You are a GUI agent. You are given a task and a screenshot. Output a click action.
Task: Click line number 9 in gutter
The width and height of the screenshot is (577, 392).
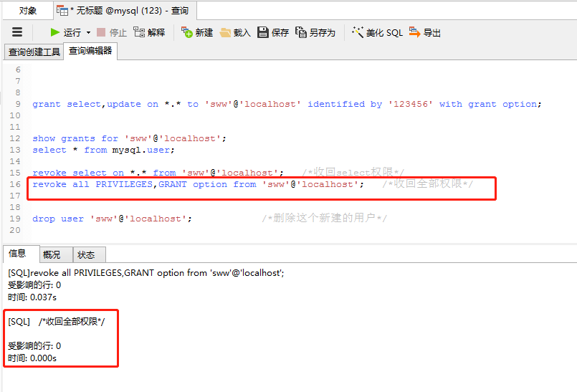[x=18, y=104]
